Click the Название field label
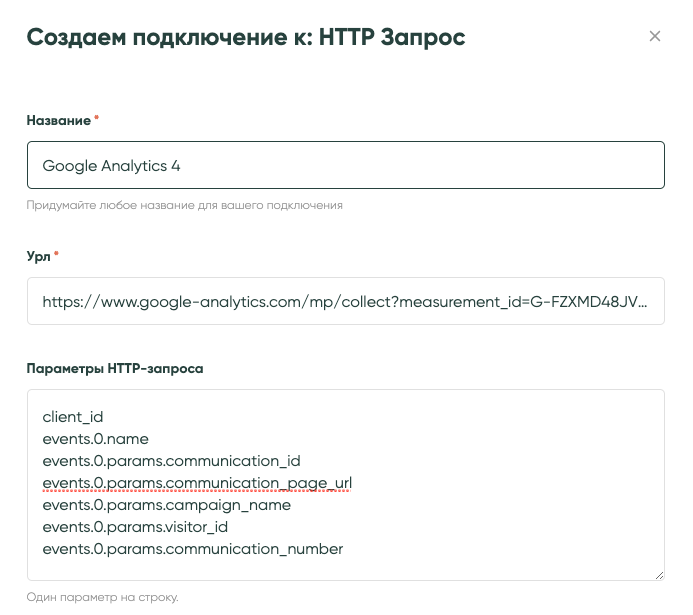This screenshot has height=615, width=693. click(x=58, y=120)
